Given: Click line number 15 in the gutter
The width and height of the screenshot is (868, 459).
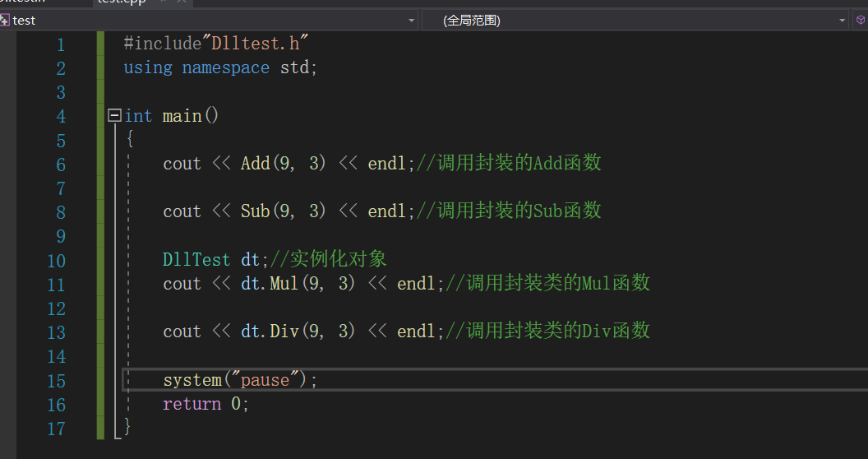Looking at the screenshot, I should [56, 381].
